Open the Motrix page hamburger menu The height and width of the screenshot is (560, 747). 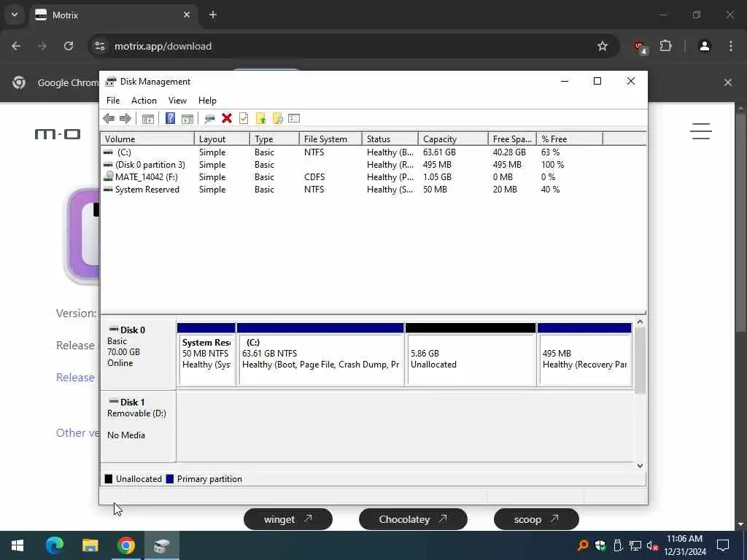pyautogui.click(x=701, y=131)
